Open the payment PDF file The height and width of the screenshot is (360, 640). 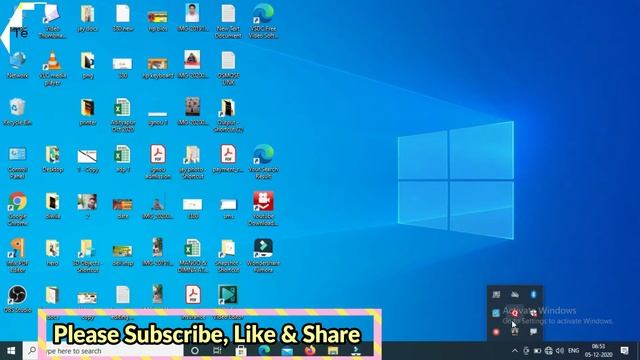point(228,159)
